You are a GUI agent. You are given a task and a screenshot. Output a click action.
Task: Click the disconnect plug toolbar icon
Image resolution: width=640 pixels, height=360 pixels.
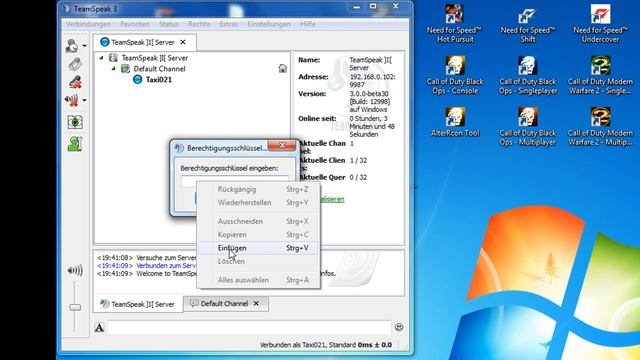pyautogui.click(x=75, y=64)
